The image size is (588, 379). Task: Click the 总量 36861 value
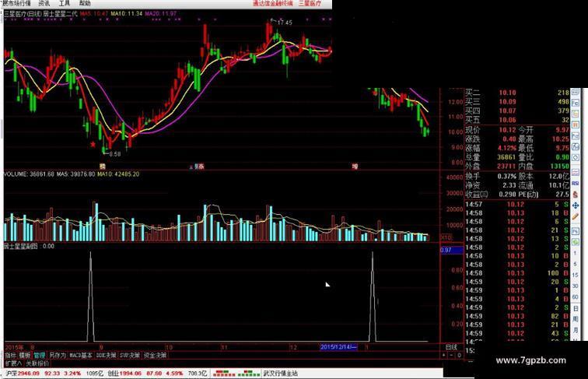coord(506,157)
